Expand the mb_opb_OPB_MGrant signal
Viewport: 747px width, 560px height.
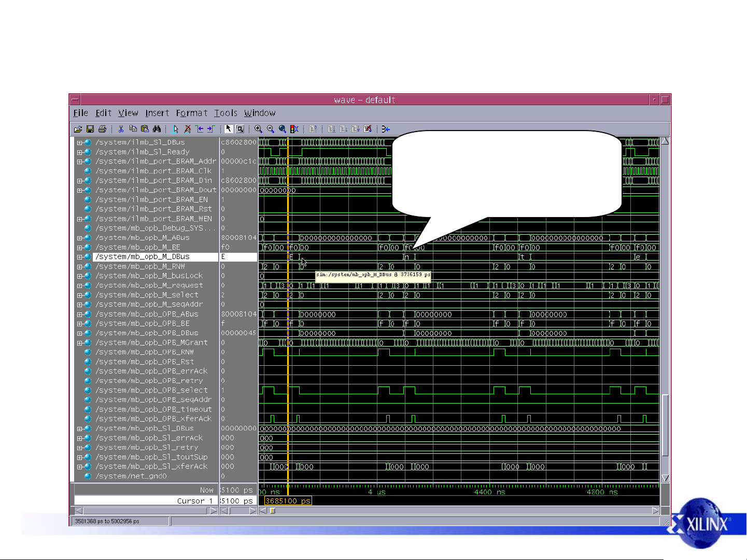click(x=80, y=343)
